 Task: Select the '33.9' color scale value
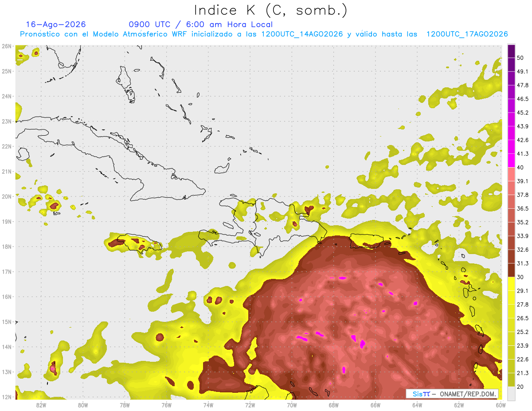point(522,236)
